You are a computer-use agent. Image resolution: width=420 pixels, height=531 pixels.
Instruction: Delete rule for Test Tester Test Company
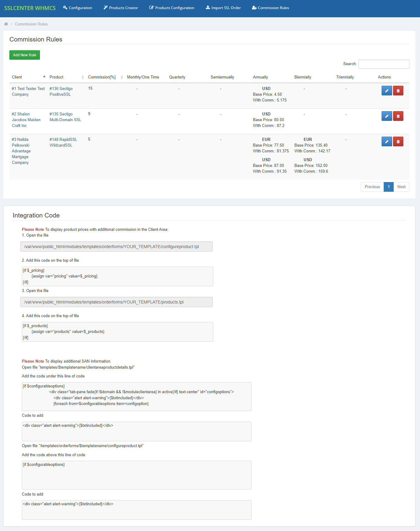point(398,91)
